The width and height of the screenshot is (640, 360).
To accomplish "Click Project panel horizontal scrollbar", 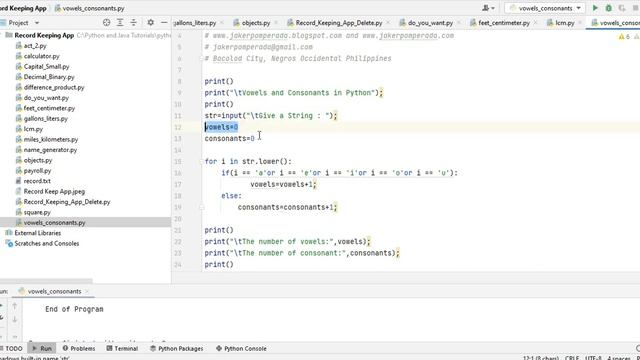I will pos(46,281).
